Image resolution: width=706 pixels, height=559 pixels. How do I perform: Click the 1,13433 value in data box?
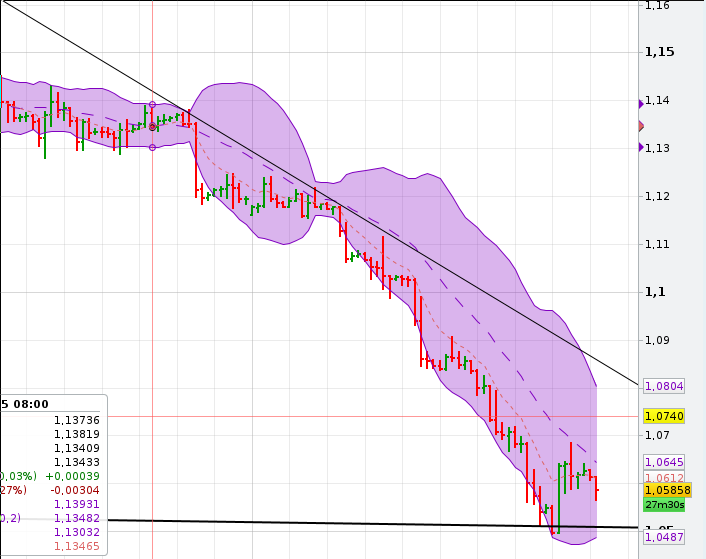(x=77, y=462)
